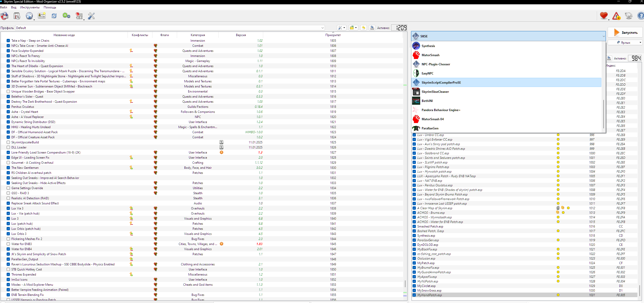Select the Raven's Luxurious Seduction Mashup mod row
Screen dimensions: 644x303
(x=202, y=264)
